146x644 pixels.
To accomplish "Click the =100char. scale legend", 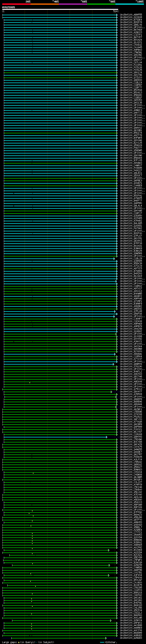I will click(109, 642).
